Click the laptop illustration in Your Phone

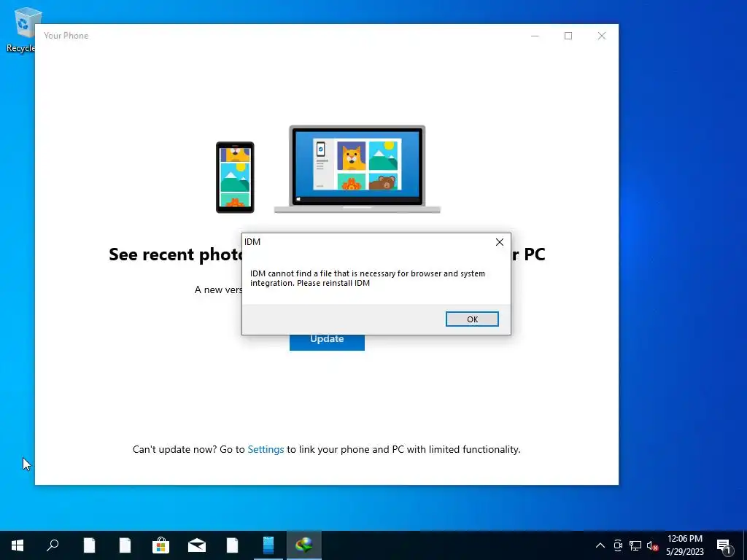click(x=357, y=168)
